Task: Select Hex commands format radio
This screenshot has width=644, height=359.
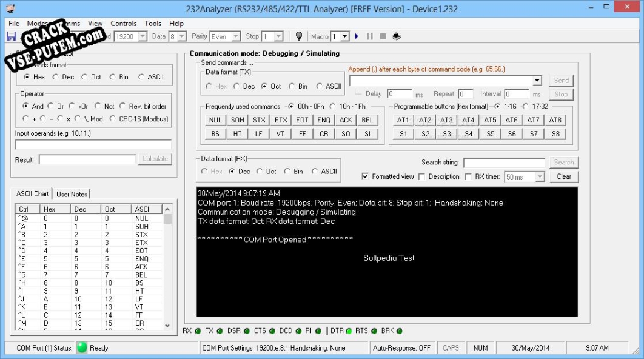Action: (x=27, y=77)
